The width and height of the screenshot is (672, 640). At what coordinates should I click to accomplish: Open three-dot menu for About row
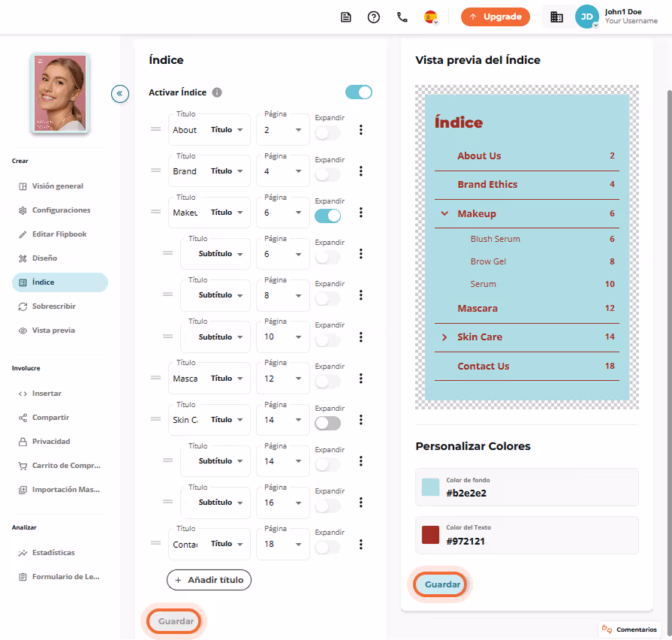[x=361, y=130]
